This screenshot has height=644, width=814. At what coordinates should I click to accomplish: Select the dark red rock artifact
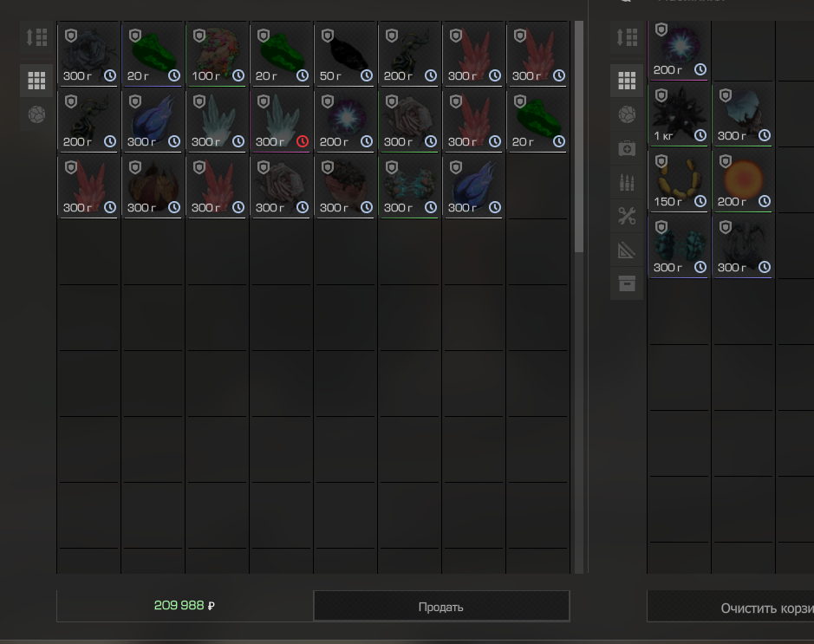(x=345, y=185)
